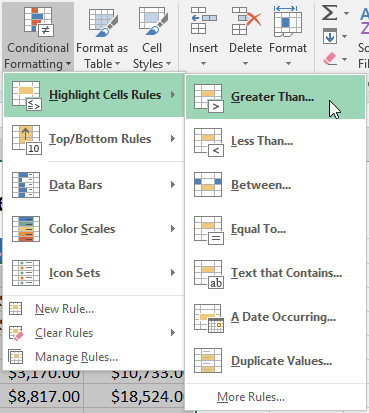Open the Format dropdown arrow

click(x=288, y=63)
